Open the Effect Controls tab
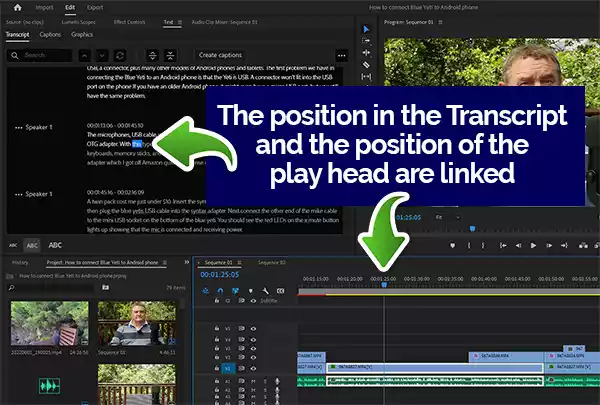Viewport: 600px width, 405px height. click(x=129, y=22)
